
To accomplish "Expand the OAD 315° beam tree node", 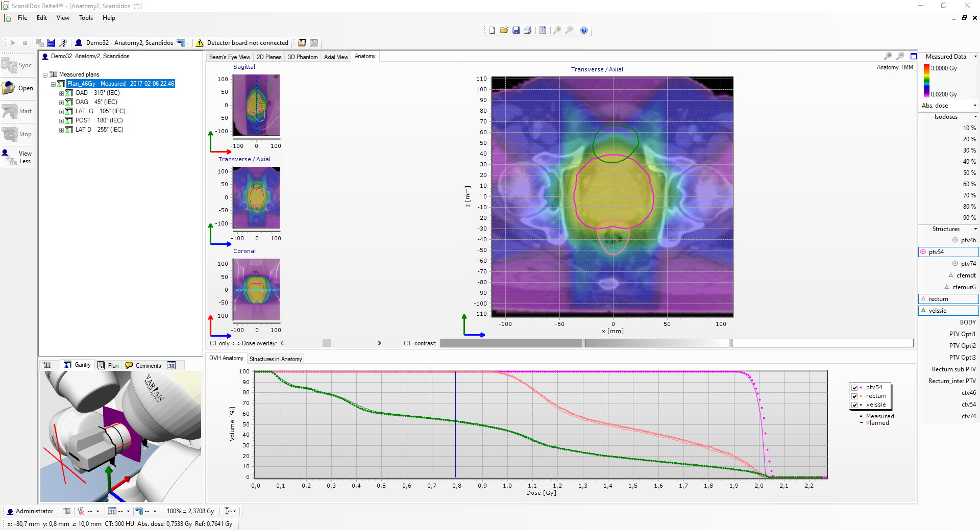I will [x=61, y=93].
